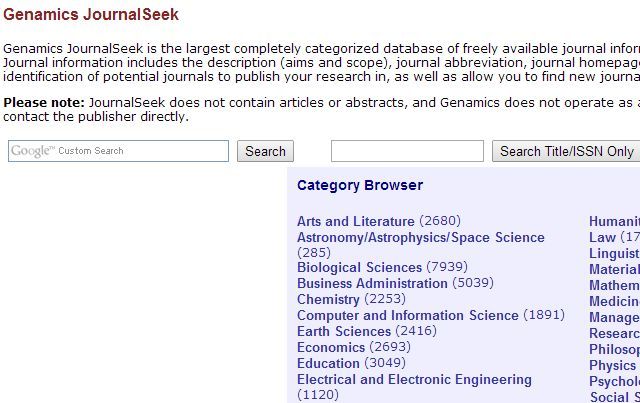Select the Education category link

coord(328,363)
